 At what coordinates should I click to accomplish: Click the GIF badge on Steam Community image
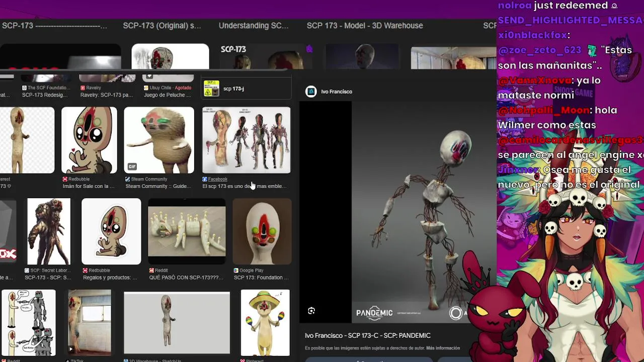(132, 166)
